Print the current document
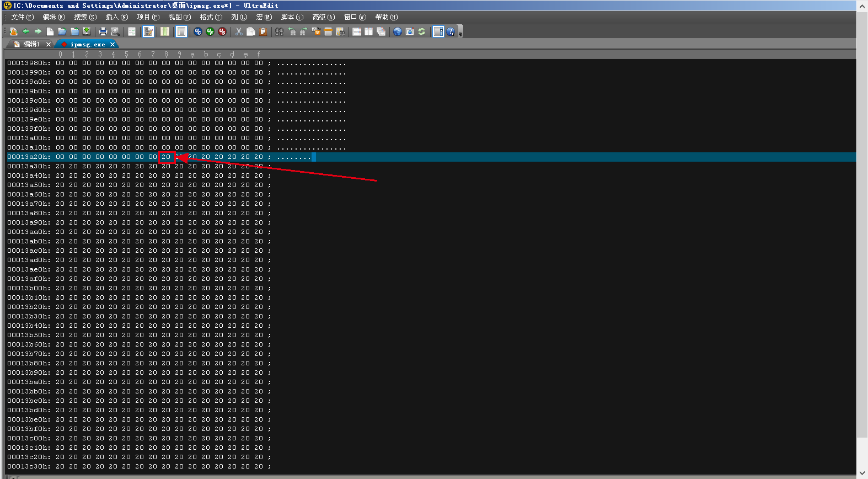 [x=103, y=31]
